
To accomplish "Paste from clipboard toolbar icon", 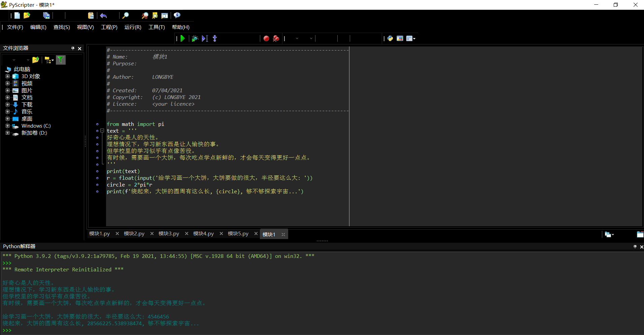I will 91,15.
